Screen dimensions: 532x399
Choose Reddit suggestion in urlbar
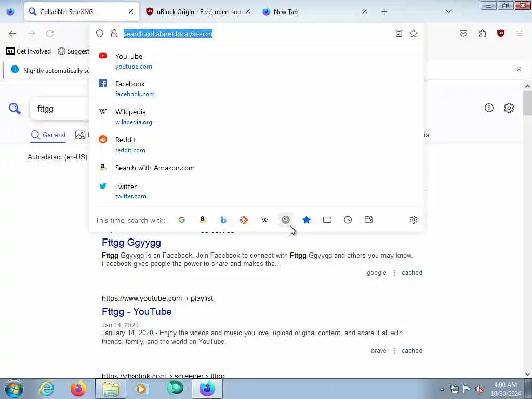256,145
